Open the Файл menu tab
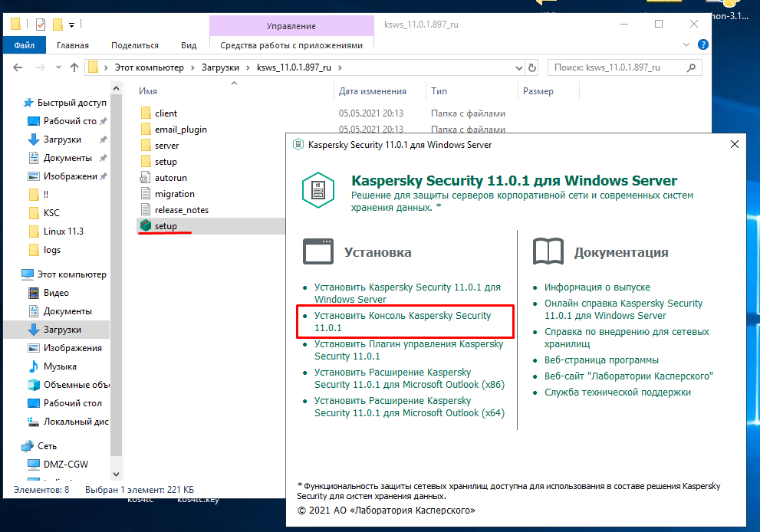760x532 pixels. pyautogui.click(x=25, y=45)
